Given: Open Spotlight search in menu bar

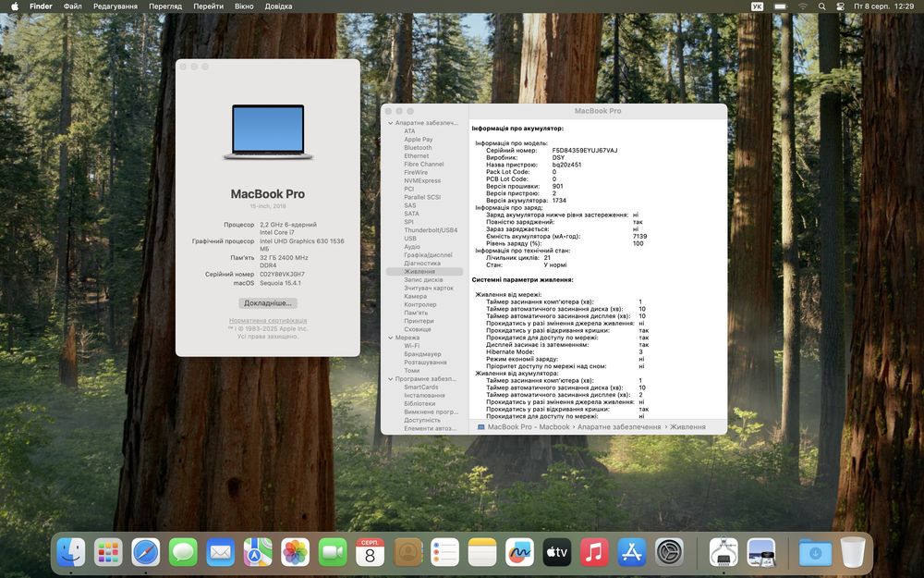Looking at the screenshot, I should tap(821, 6).
